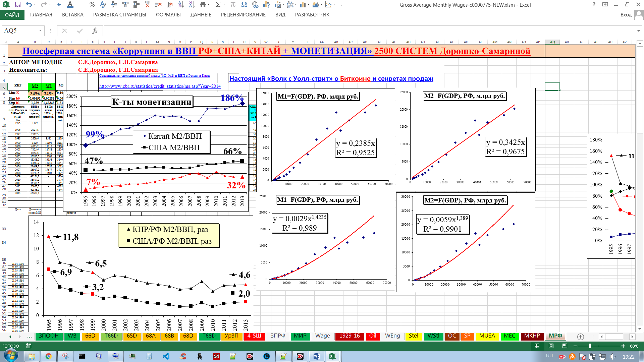Open the cbr.ru statistics hyperlink

coord(160,86)
